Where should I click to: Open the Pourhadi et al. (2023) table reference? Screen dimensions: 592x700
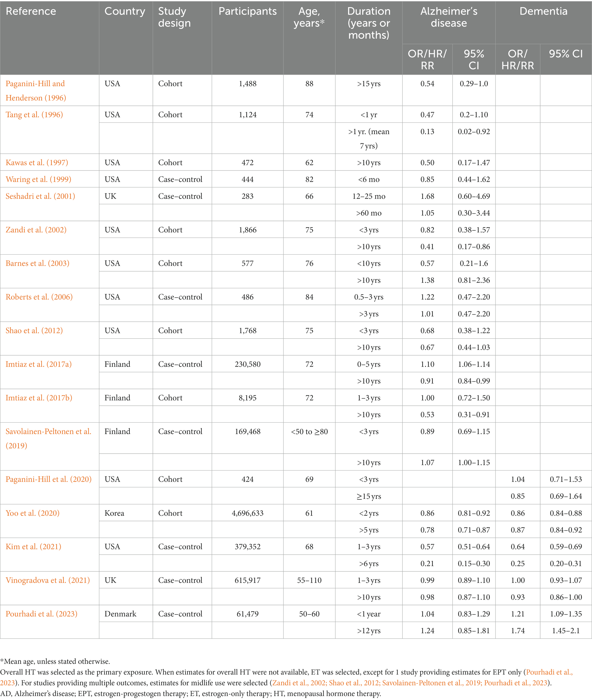[42, 614]
